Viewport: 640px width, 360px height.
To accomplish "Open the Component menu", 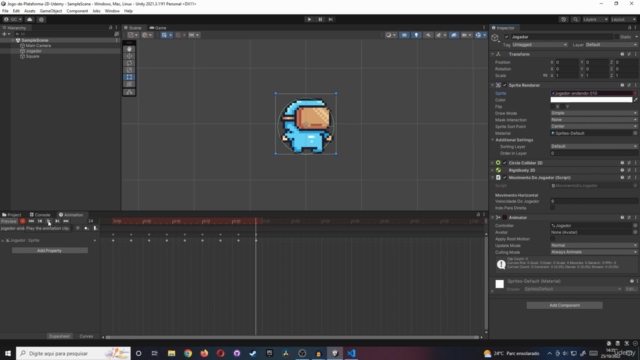I will pos(77,11).
